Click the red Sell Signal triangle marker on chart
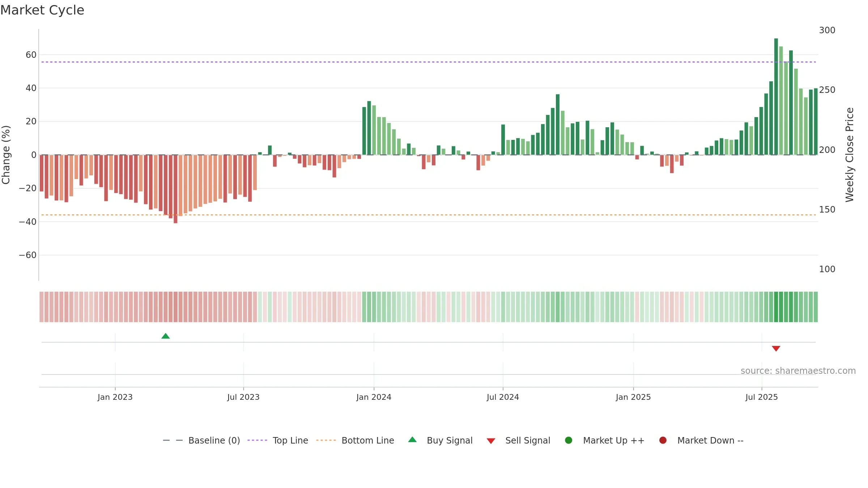The image size is (868, 488). coord(776,348)
